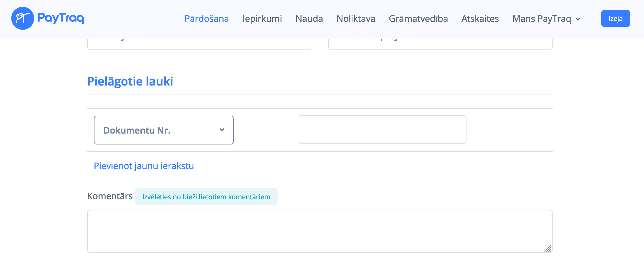The width and height of the screenshot is (644, 261).
Task: Open the Dokumentu Nr. dropdown
Action: pyautogui.click(x=164, y=130)
